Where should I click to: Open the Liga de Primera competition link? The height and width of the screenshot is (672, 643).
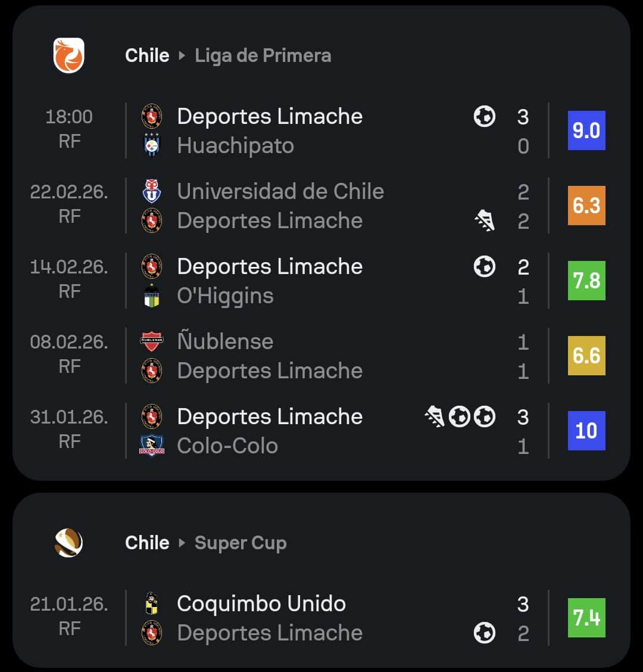(x=263, y=55)
